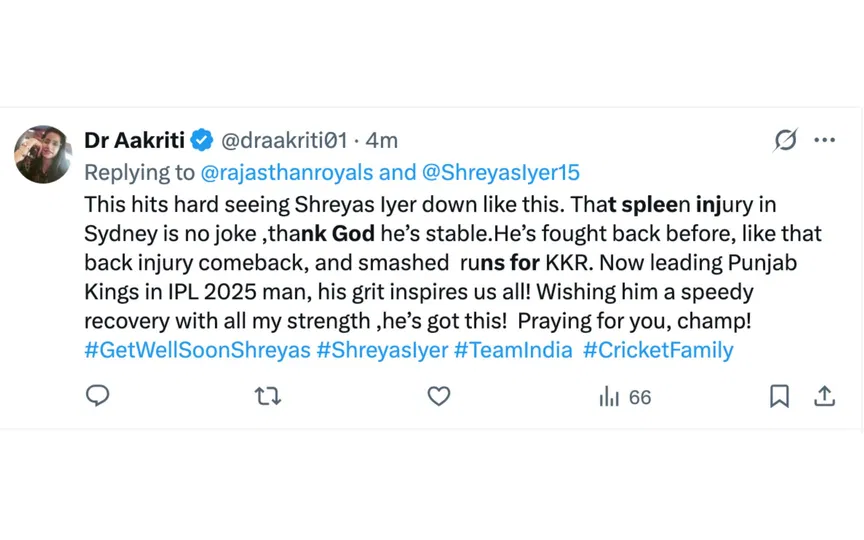Click the @draakriti01 handle
This screenshot has width=864, height=540.
point(282,140)
